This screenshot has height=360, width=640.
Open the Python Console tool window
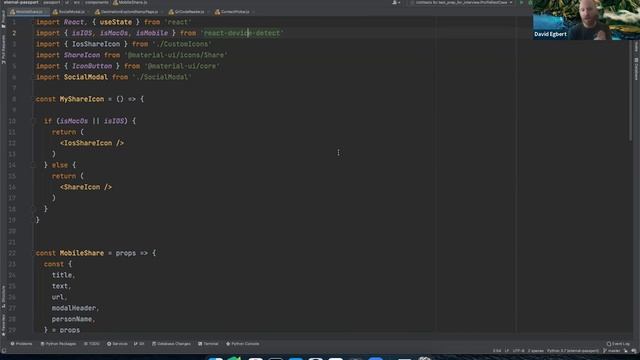(x=242, y=344)
